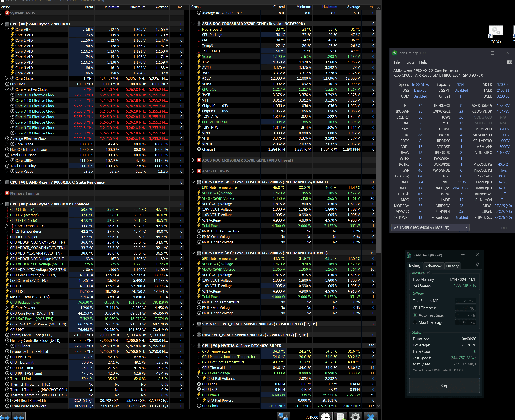Collapse the Core VIDs tree node
The height and width of the screenshot is (420, 515).
[7, 29]
